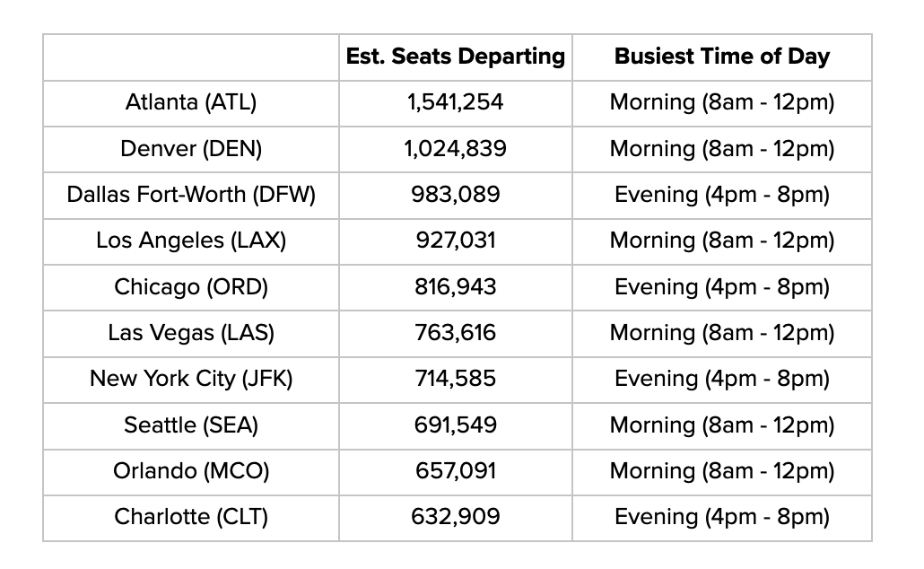Screen dimensions: 924x569
Task: Click Charlotte's Evening (4pm - 8pm) cell
Action: coord(721,517)
